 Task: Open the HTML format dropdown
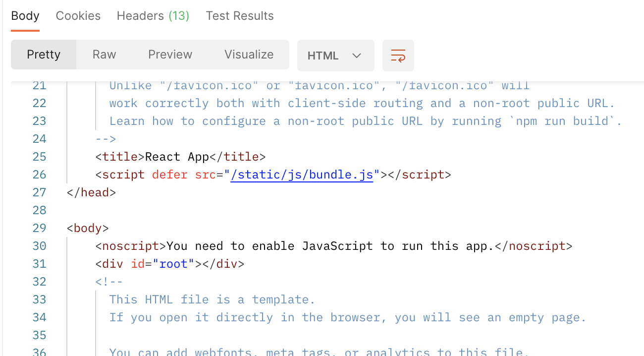[335, 56]
